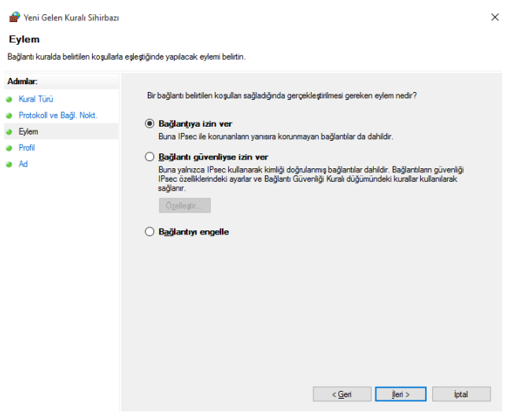Click the firewall wizard icon in title bar
Screen dimensions: 521x420
point(14,17)
